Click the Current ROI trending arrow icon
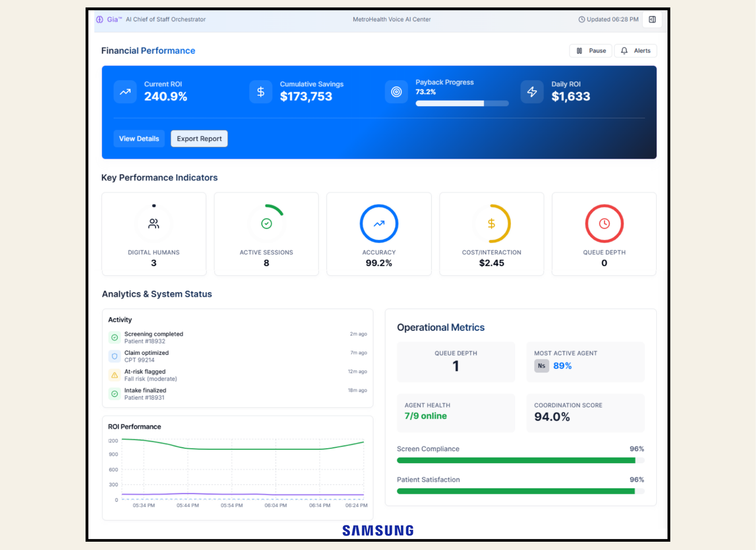The image size is (756, 550). click(x=125, y=92)
